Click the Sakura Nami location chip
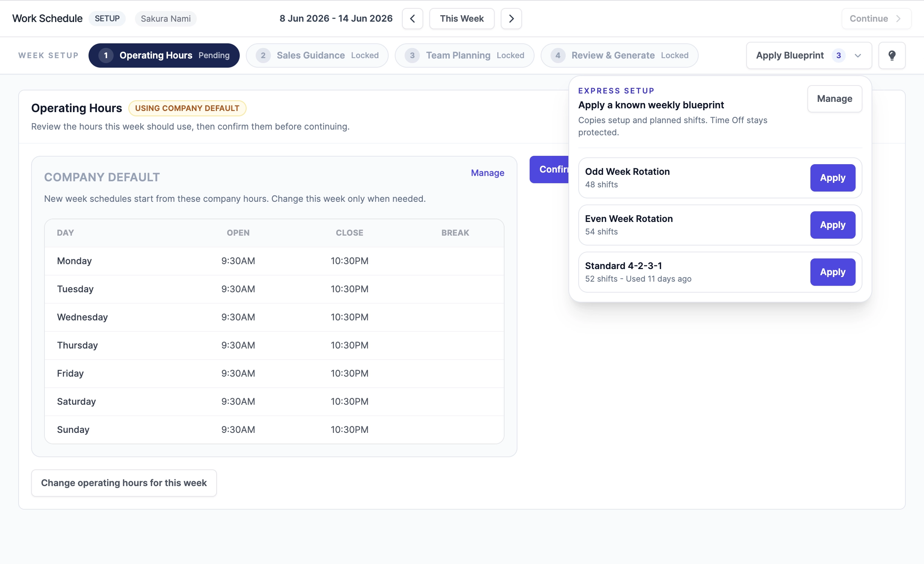 coord(166,19)
